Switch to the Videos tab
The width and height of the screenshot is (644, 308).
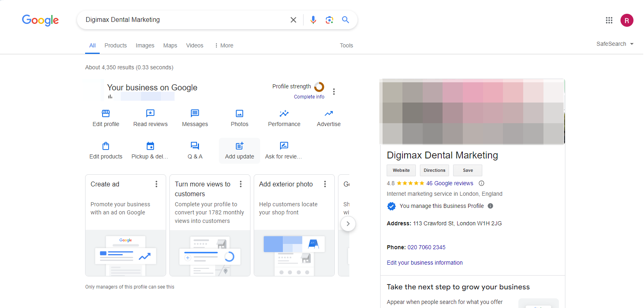point(195,45)
